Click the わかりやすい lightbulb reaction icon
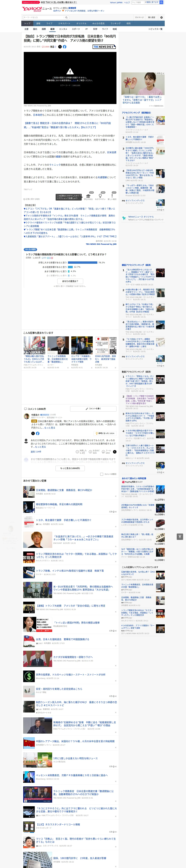The width and height of the screenshot is (186, 868). click(x=100, y=195)
